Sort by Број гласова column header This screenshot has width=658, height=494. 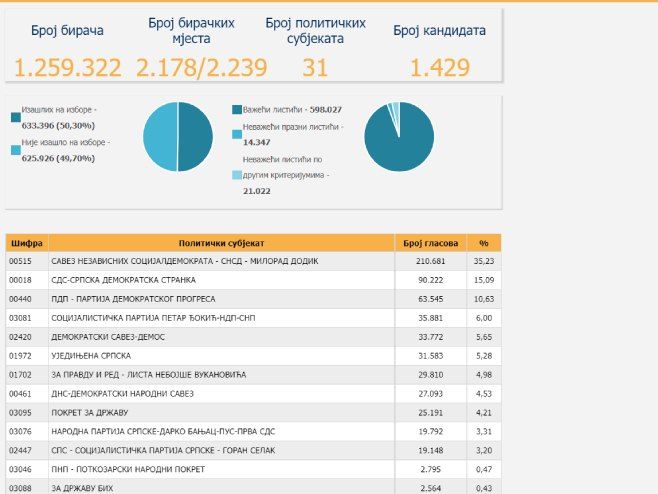[x=430, y=243]
